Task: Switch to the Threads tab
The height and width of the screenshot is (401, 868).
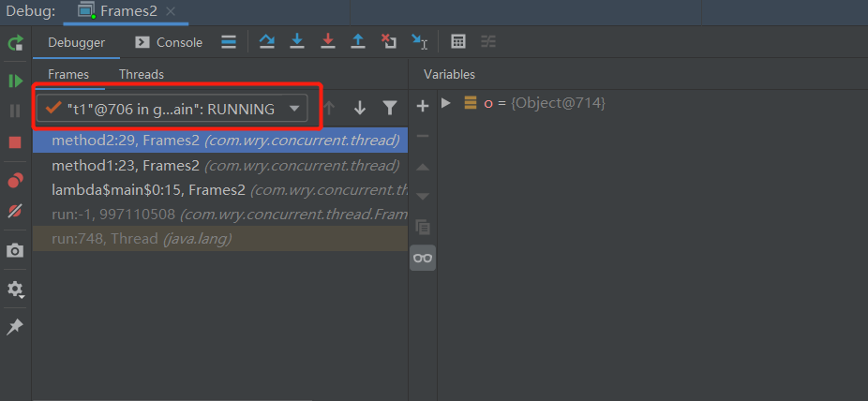Action: [142, 74]
